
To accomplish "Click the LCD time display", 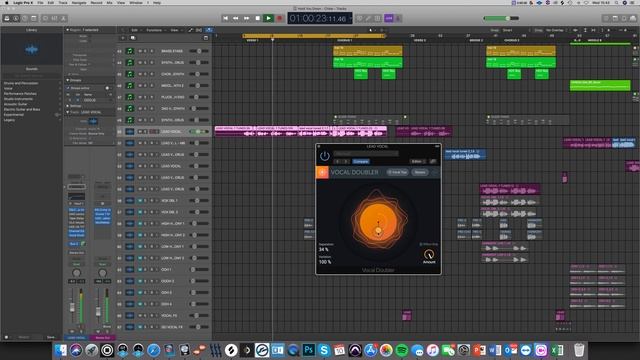I will pyautogui.click(x=320, y=18).
